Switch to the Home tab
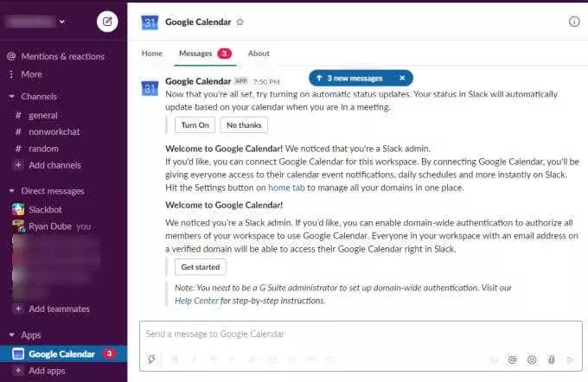 pyautogui.click(x=152, y=54)
